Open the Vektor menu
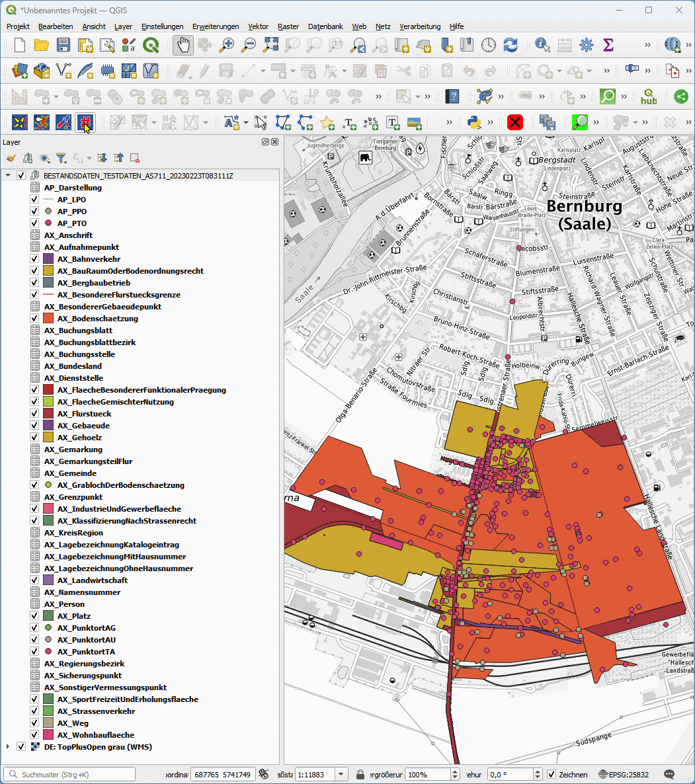 click(x=258, y=26)
